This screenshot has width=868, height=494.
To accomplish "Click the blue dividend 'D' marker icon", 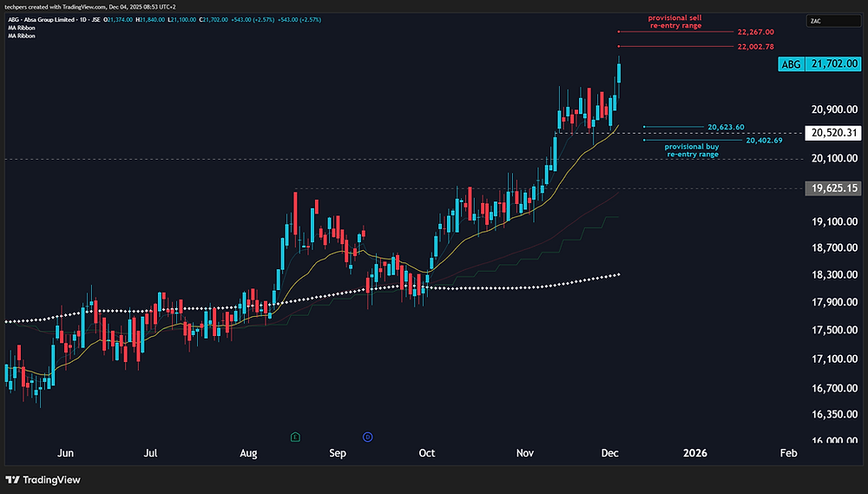I will pos(367,438).
